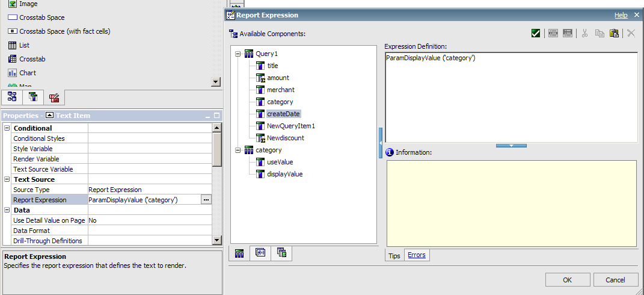Viewport: 644px width, 295px height.
Task: Switch to the Tips tab
Action: click(x=394, y=255)
